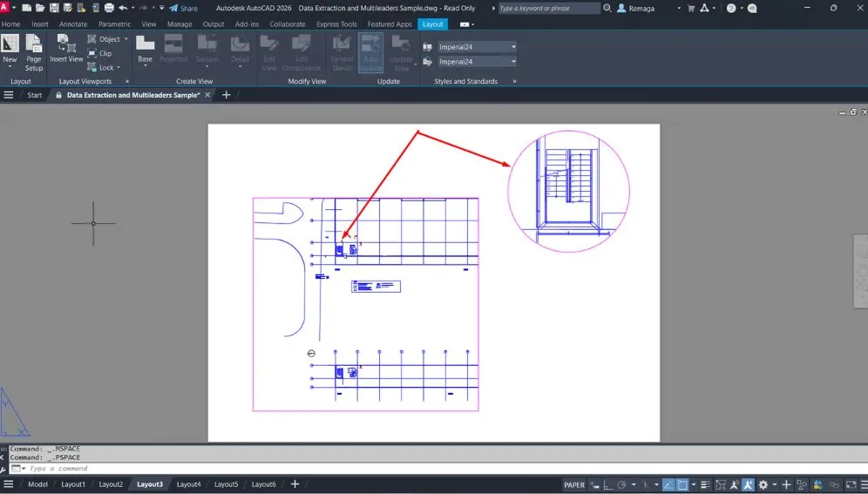This screenshot has height=494, width=868.
Task: Switch to the Layout6 tab
Action: pos(263,484)
